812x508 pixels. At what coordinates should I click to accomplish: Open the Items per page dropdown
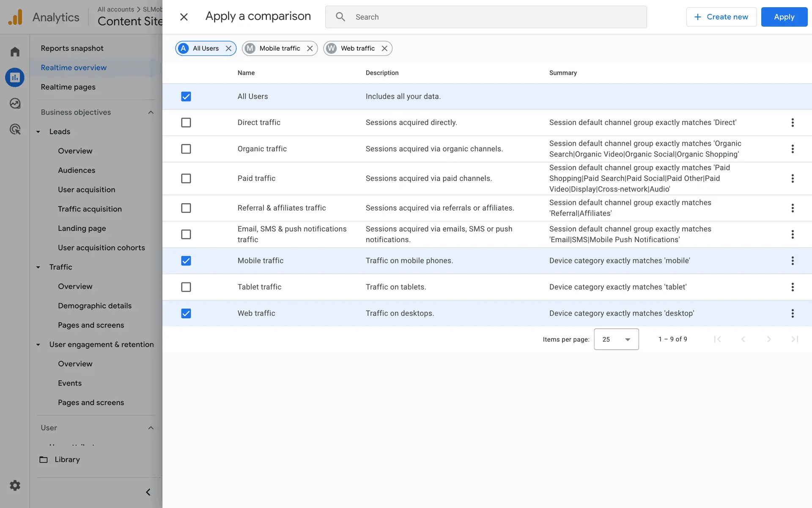[x=616, y=339]
